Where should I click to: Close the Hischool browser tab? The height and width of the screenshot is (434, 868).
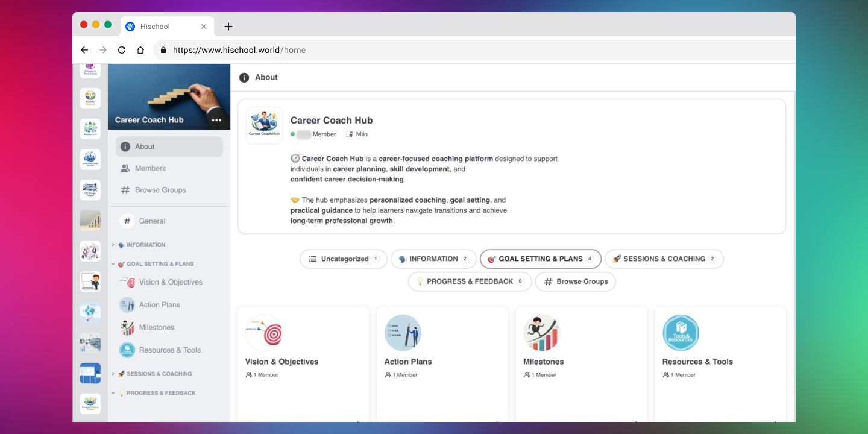204,27
